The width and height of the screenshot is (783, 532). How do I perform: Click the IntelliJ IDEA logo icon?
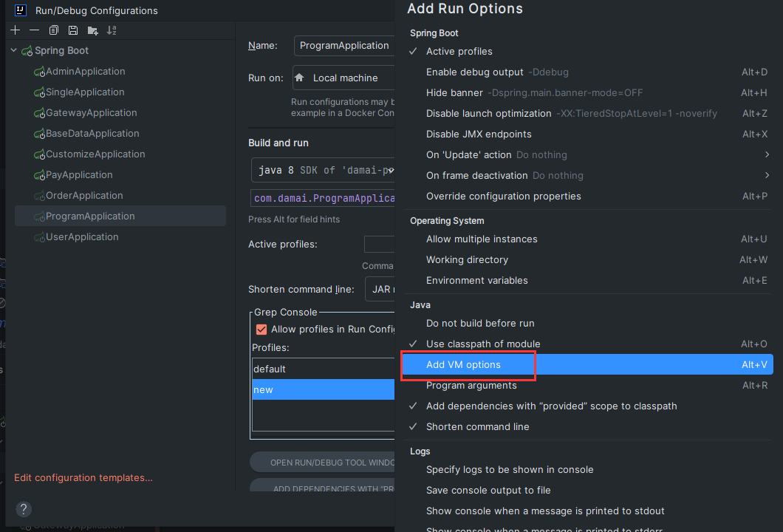coord(21,10)
